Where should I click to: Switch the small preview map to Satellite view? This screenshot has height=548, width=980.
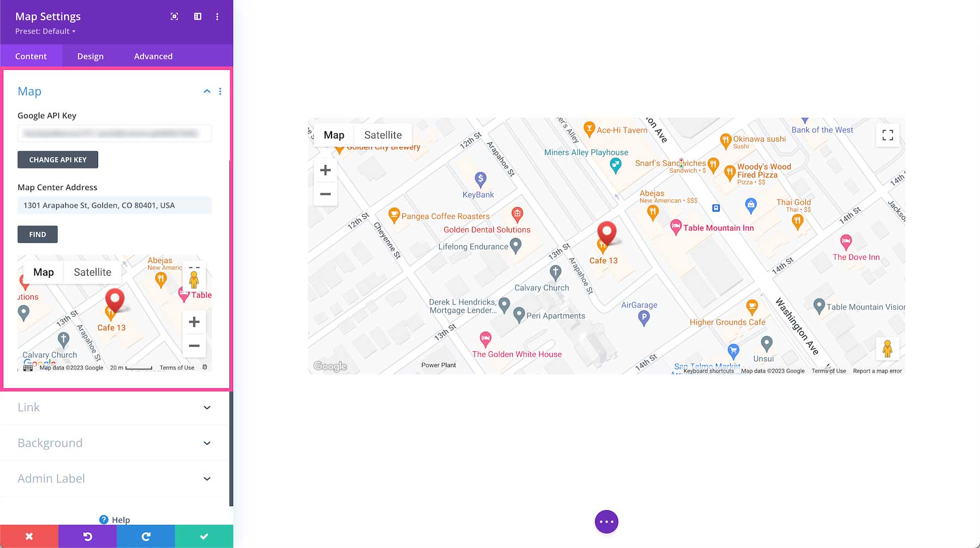point(92,272)
